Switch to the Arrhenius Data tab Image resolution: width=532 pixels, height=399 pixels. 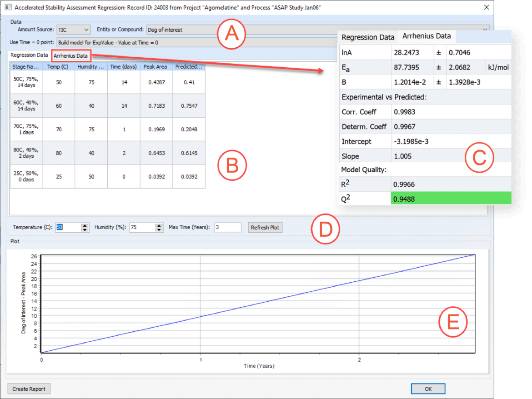71,56
